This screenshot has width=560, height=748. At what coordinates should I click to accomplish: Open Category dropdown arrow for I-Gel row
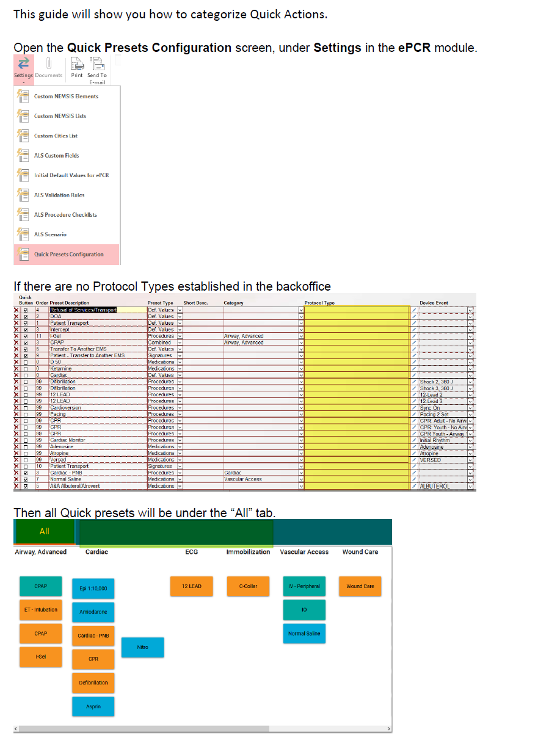301,336
